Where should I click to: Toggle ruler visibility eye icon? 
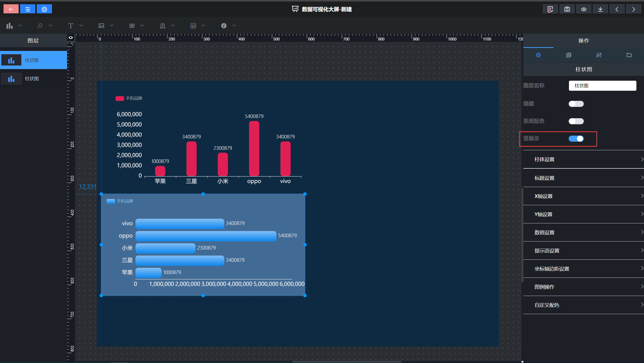point(71,38)
